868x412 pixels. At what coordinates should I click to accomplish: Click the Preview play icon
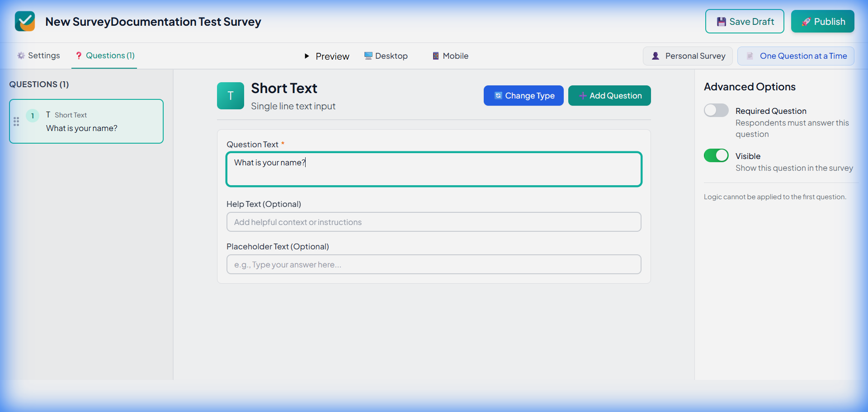click(x=308, y=56)
